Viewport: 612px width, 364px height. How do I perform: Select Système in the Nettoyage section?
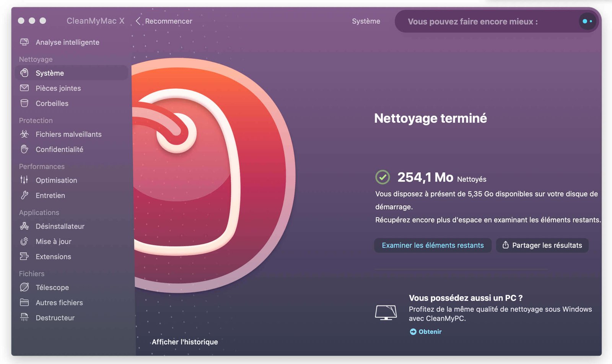pyautogui.click(x=71, y=73)
